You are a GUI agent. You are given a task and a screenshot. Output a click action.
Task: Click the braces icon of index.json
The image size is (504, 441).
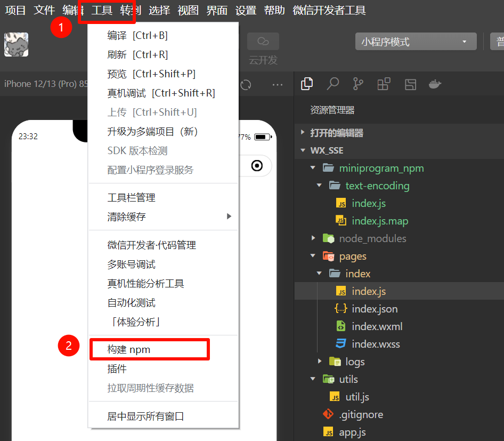coord(341,309)
